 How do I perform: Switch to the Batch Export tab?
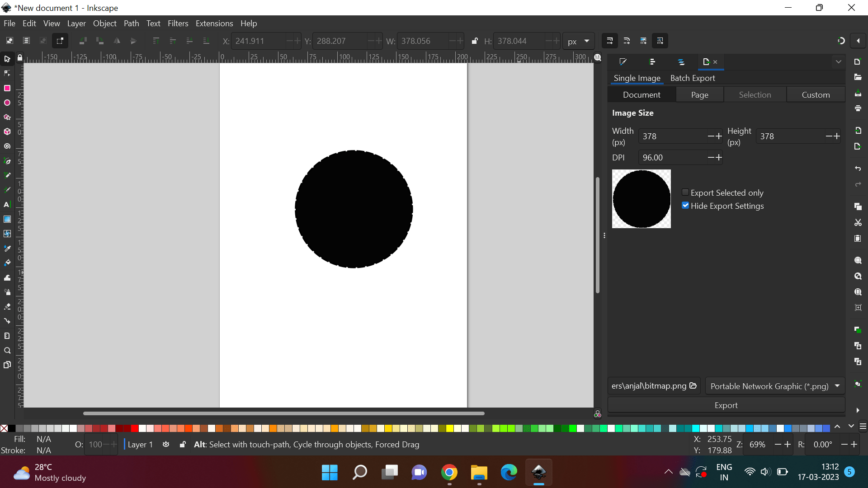pos(693,78)
